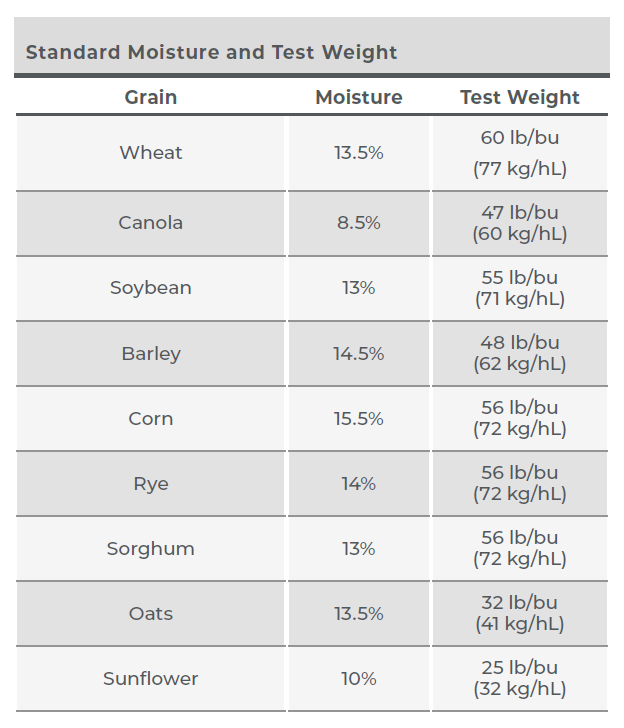Click the 14.5% moisture value for Barley

tap(358, 353)
